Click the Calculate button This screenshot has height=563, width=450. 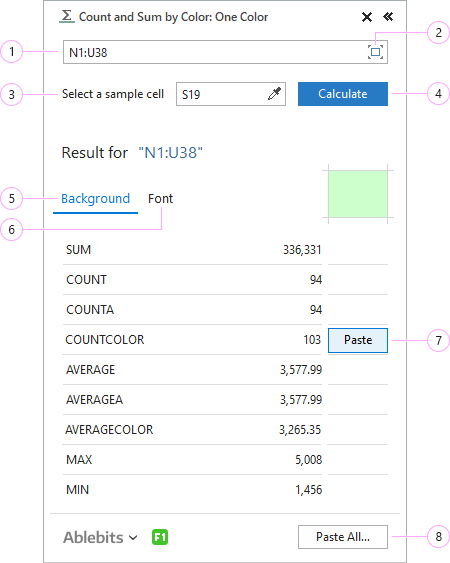click(343, 94)
